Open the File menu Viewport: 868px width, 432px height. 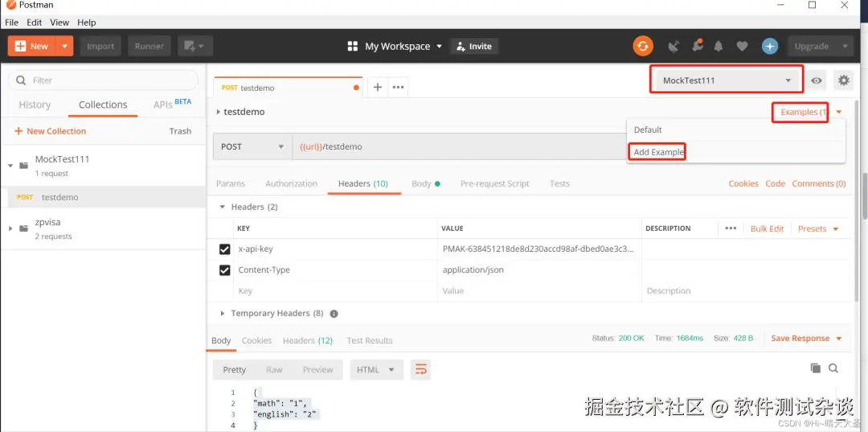click(x=11, y=23)
